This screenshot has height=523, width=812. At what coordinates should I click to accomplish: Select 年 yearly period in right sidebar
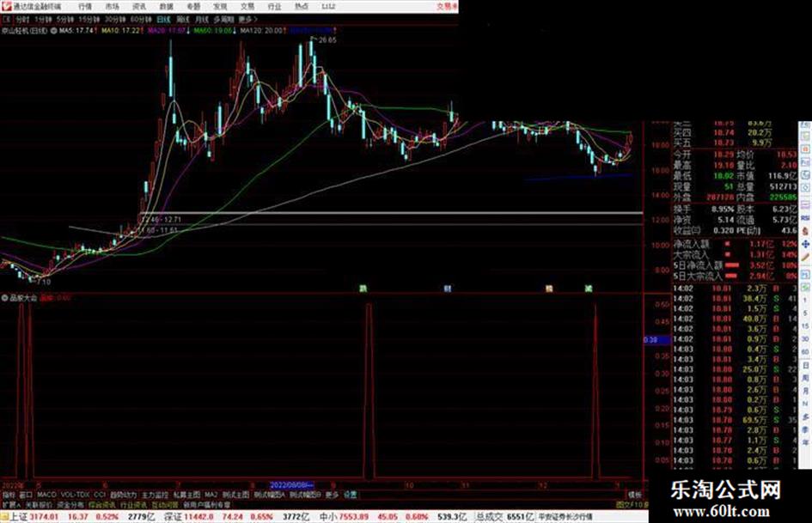805,443
